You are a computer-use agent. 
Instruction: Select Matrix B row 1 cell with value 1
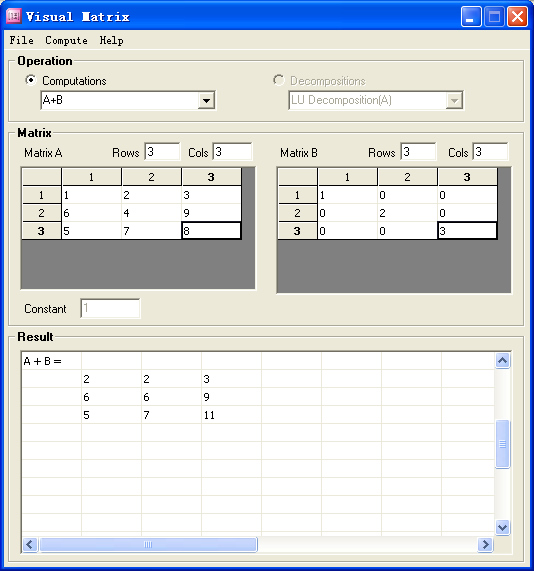[x=348, y=195]
